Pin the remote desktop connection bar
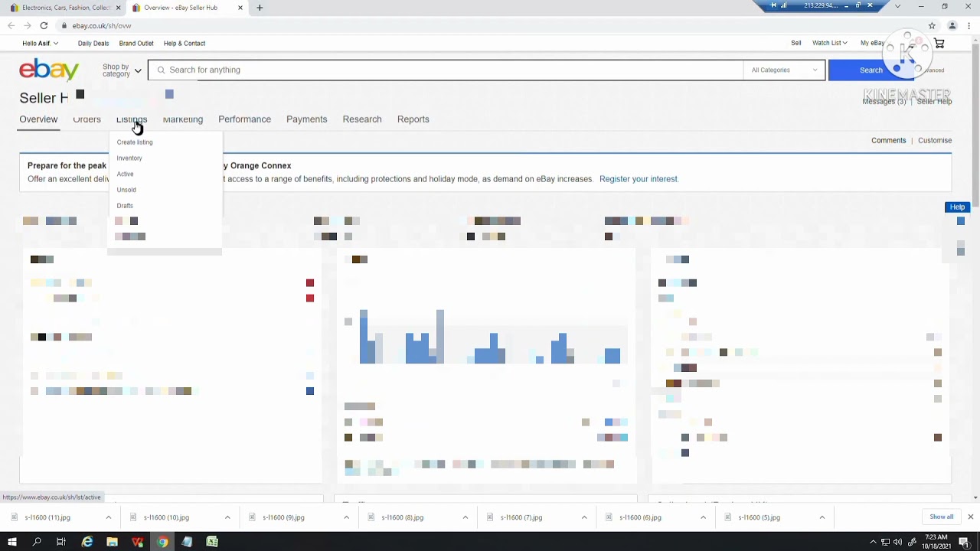 pos(773,5)
